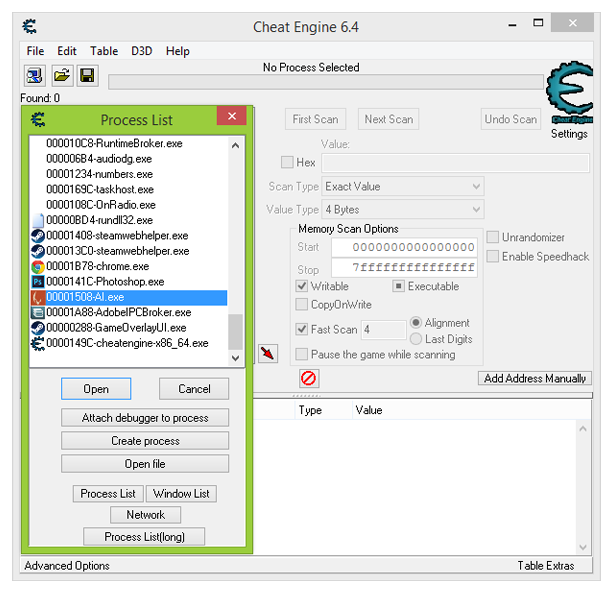Screen dimensions: 613x593
Task: Click the Process List(long) button
Action: pos(144,536)
